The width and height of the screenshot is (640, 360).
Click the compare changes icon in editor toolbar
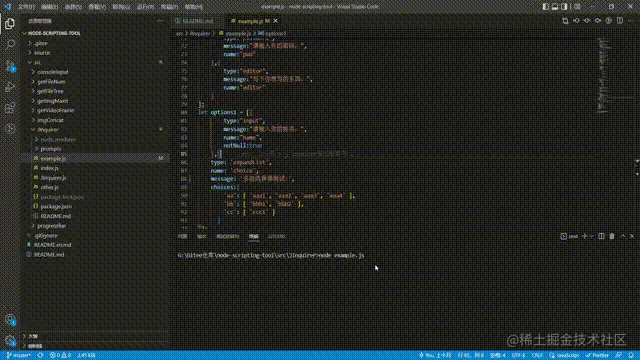[565, 21]
